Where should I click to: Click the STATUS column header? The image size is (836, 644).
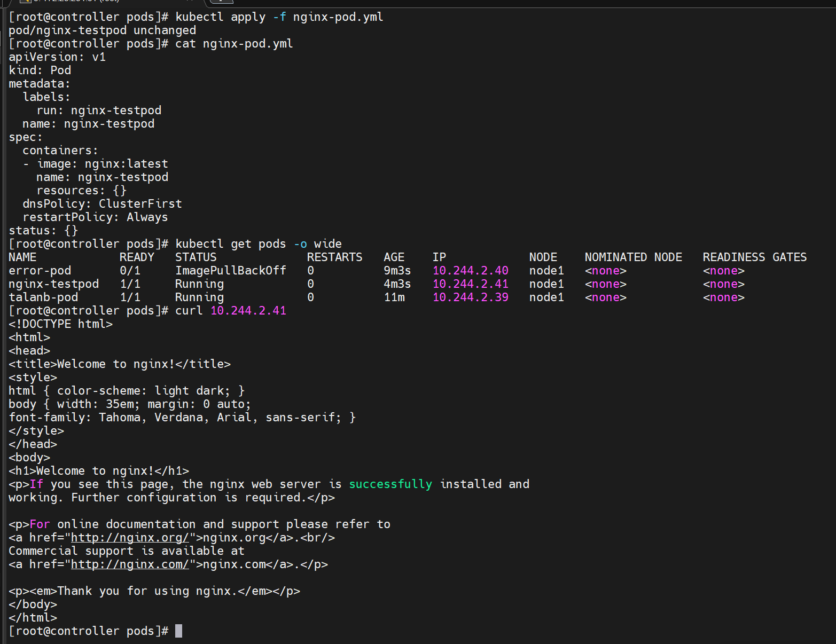[x=196, y=257]
